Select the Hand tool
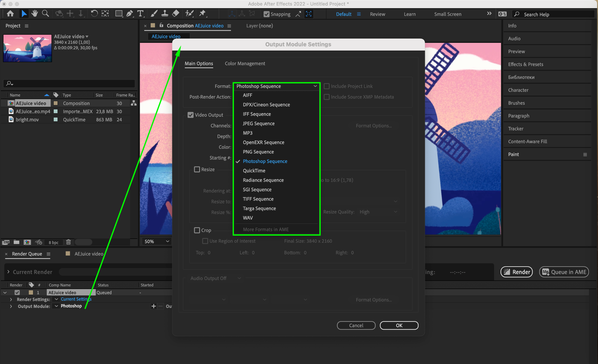The height and width of the screenshot is (364, 598). (x=35, y=14)
